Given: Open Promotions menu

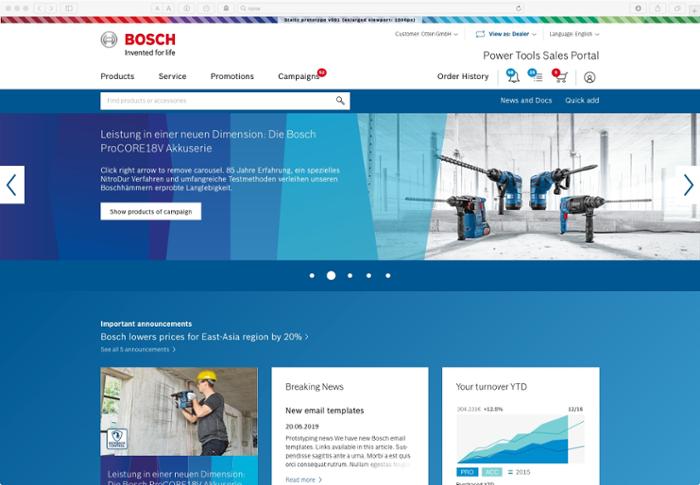Looking at the screenshot, I should pyautogui.click(x=232, y=76).
